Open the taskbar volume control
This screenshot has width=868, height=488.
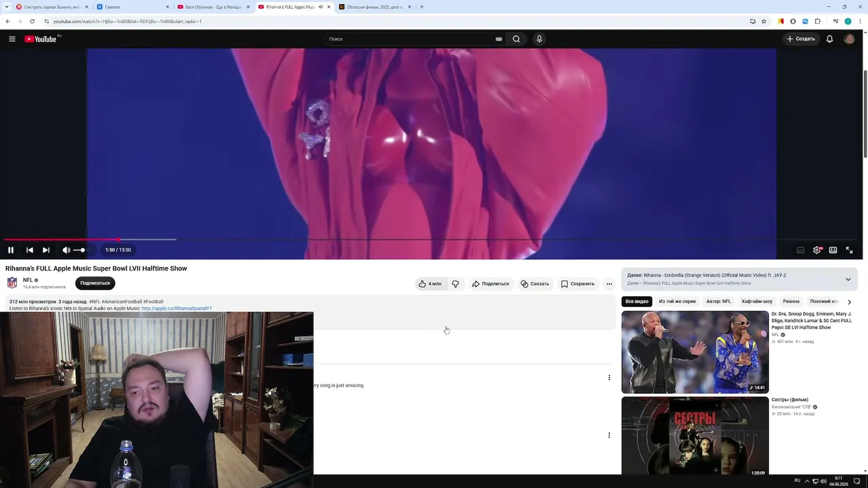(824, 481)
